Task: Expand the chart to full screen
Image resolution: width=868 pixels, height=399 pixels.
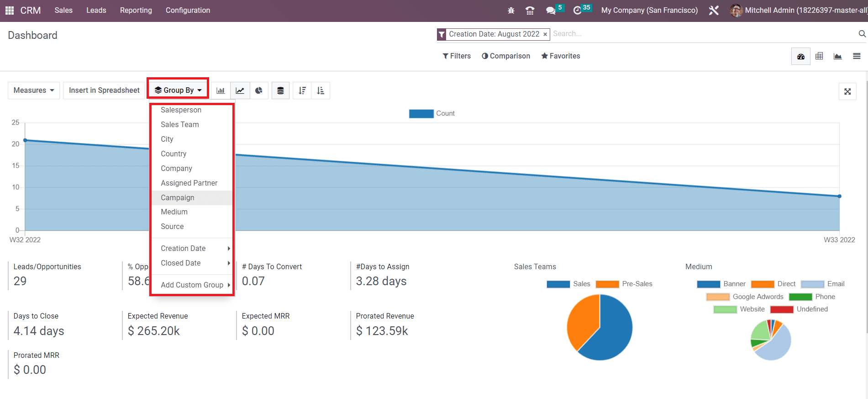Action: (x=847, y=91)
